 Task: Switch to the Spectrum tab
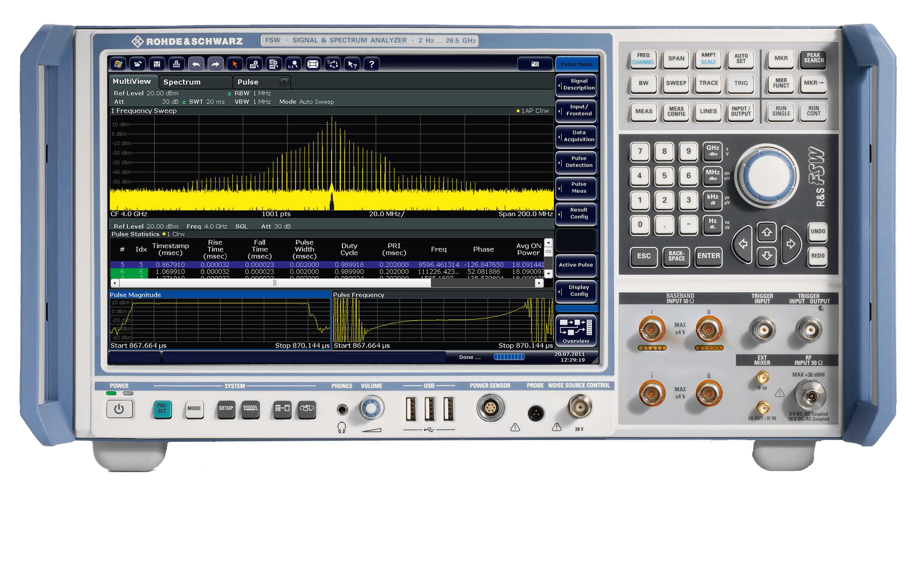pyautogui.click(x=182, y=82)
